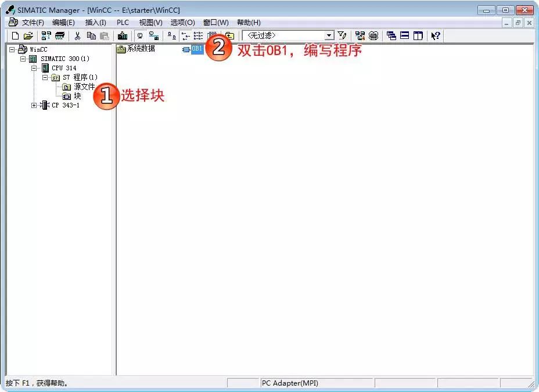This screenshot has height=392, width=539.
Task: Select the S7 程序(1) folder
Action: tap(80, 77)
